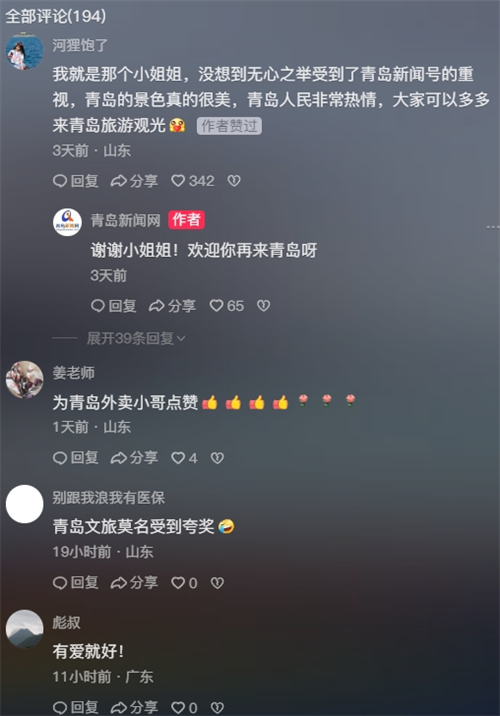Share 青岛新闻网's reply
This screenshot has height=716, width=500.
coord(172,305)
